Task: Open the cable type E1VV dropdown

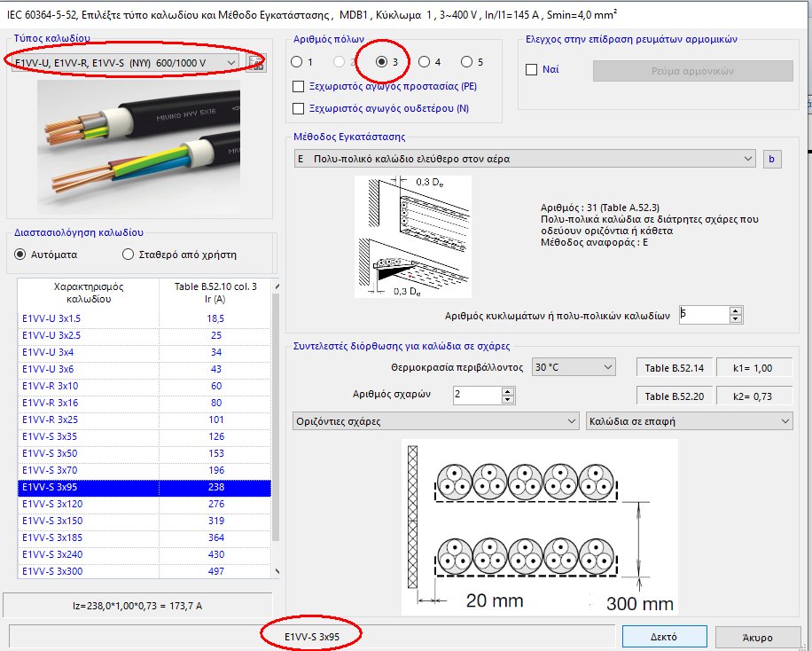Action: click(x=233, y=62)
